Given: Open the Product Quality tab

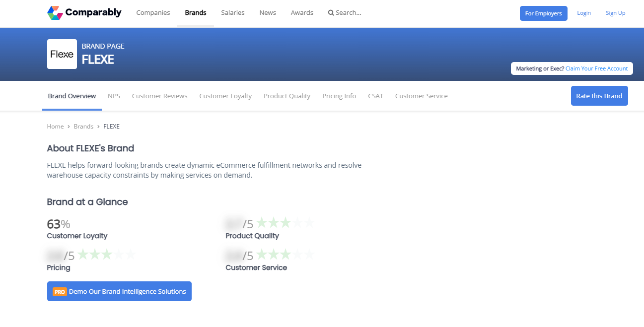Looking at the screenshot, I should click(x=287, y=96).
